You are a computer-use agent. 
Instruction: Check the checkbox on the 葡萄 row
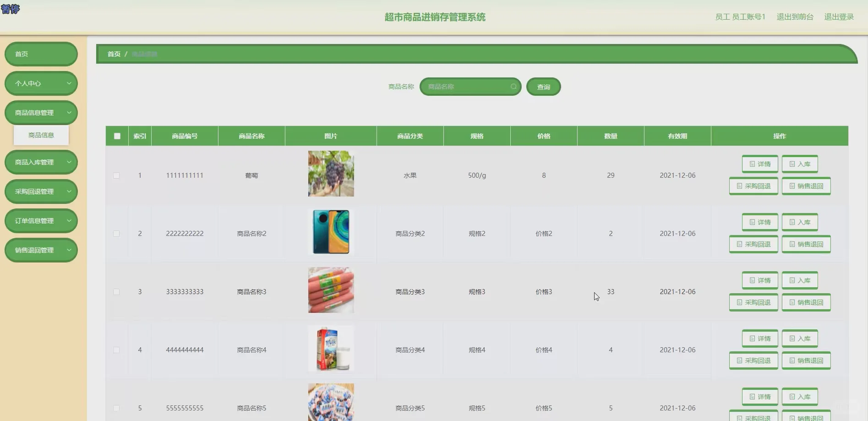click(x=117, y=175)
